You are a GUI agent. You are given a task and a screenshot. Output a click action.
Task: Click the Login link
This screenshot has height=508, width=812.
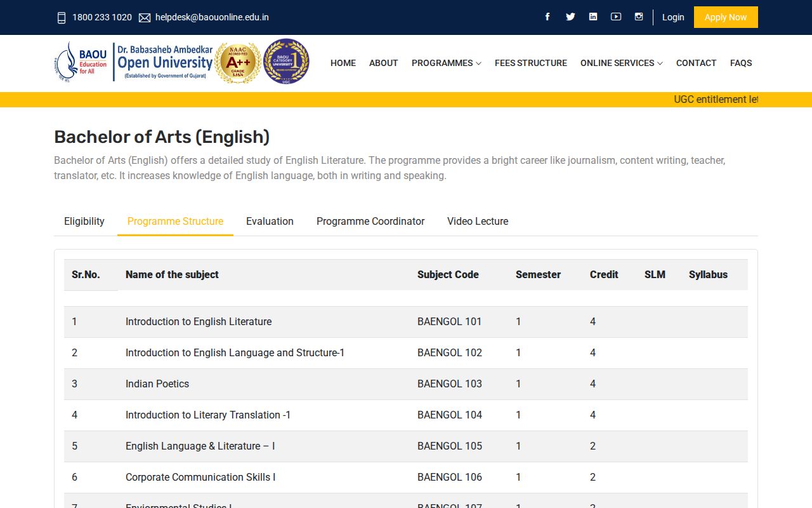pyautogui.click(x=673, y=17)
